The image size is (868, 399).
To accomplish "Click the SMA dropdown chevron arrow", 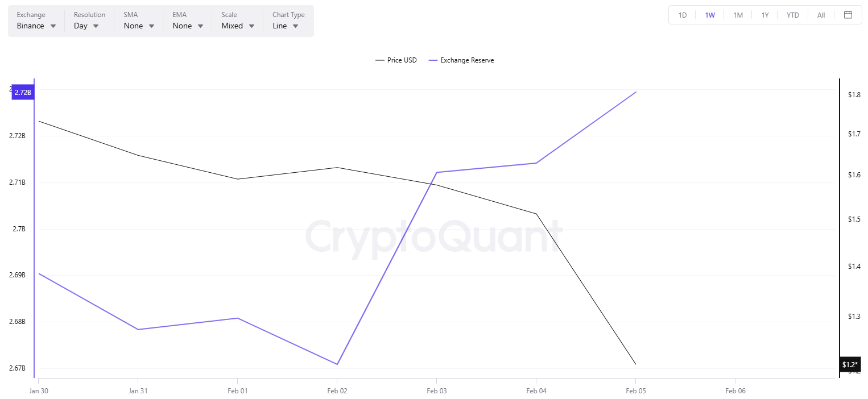I will (151, 26).
